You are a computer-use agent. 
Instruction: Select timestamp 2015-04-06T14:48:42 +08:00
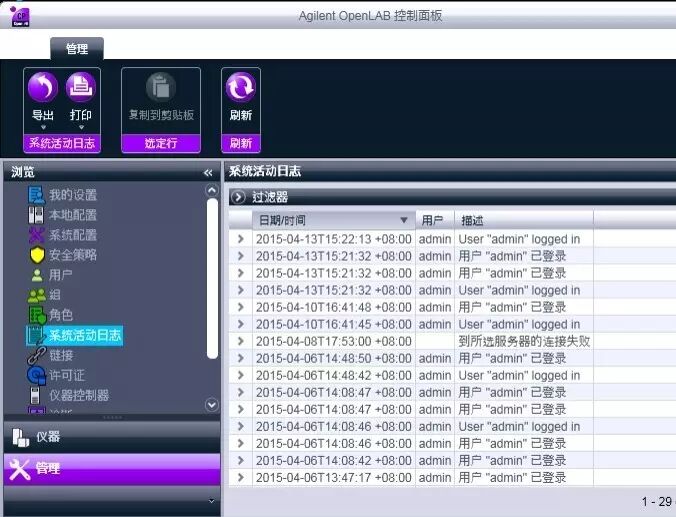(334, 375)
